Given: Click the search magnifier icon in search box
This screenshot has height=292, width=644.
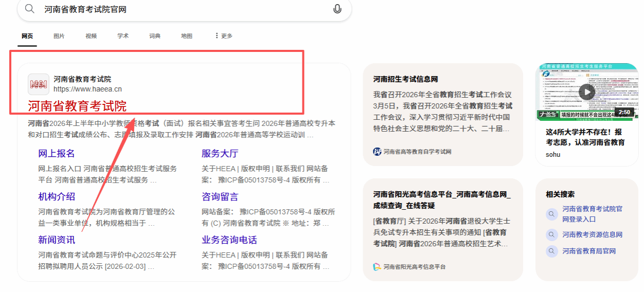Looking at the screenshot, I should point(30,9).
